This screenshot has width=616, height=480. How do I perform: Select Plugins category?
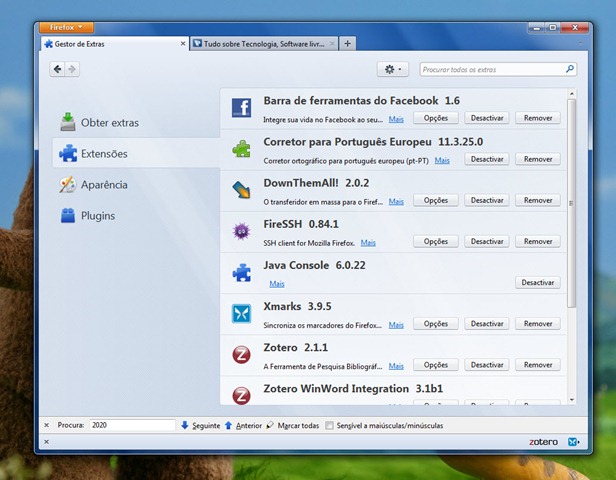coord(136,216)
